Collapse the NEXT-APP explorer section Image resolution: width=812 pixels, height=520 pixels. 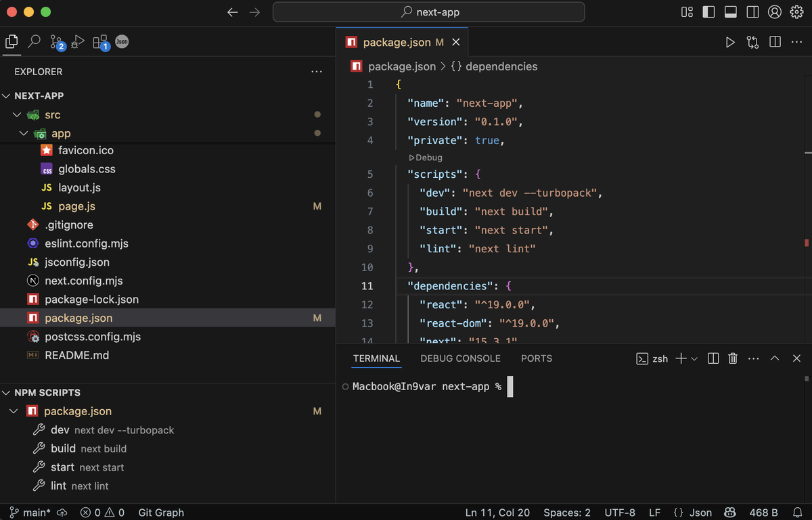(7, 96)
